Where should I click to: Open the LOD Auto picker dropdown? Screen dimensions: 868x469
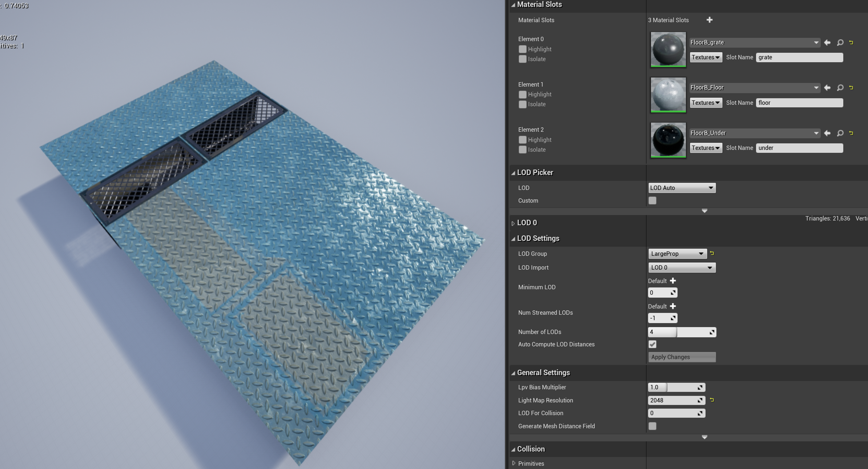coord(682,188)
